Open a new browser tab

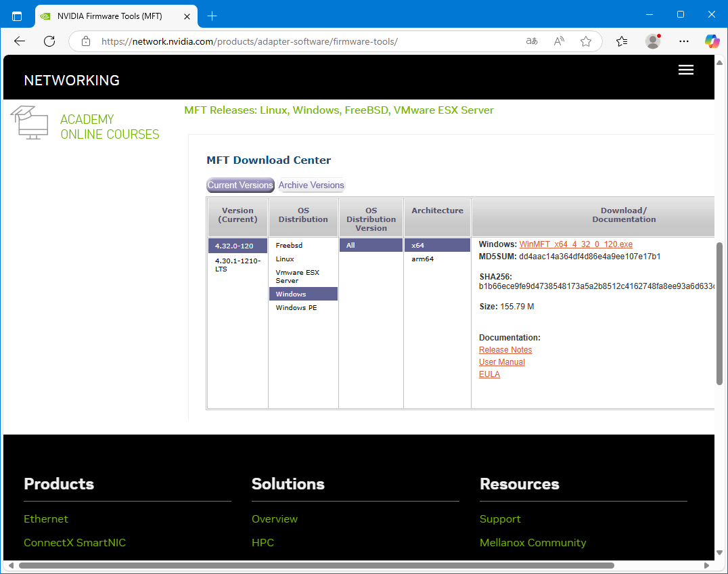point(212,16)
